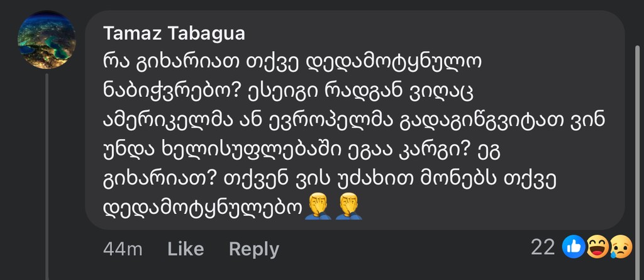Open the list of 22 reactions

coord(542,248)
